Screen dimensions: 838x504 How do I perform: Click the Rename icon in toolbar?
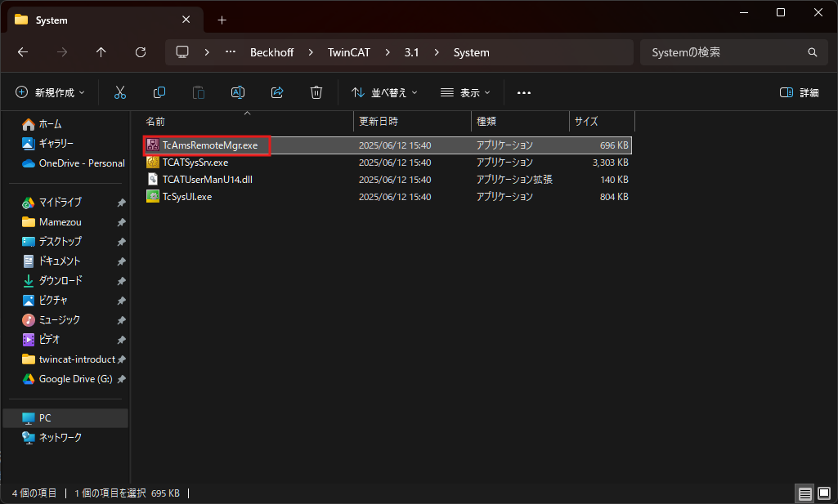tap(238, 93)
